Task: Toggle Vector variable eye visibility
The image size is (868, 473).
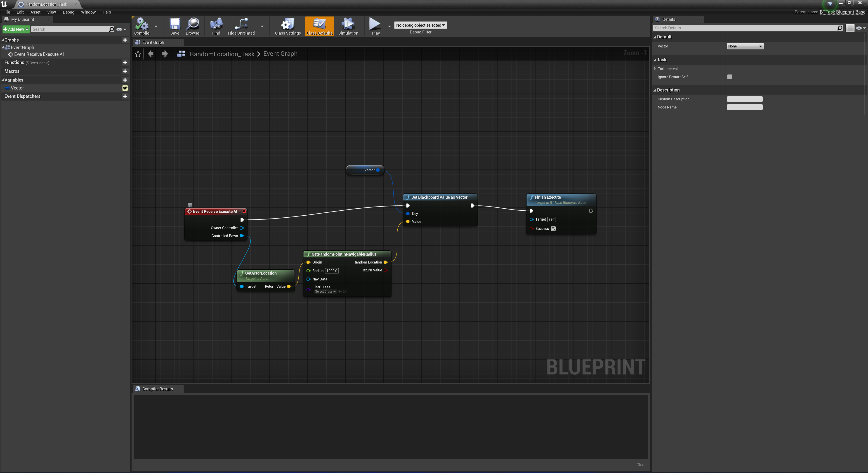Action: pyautogui.click(x=125, y=88)
